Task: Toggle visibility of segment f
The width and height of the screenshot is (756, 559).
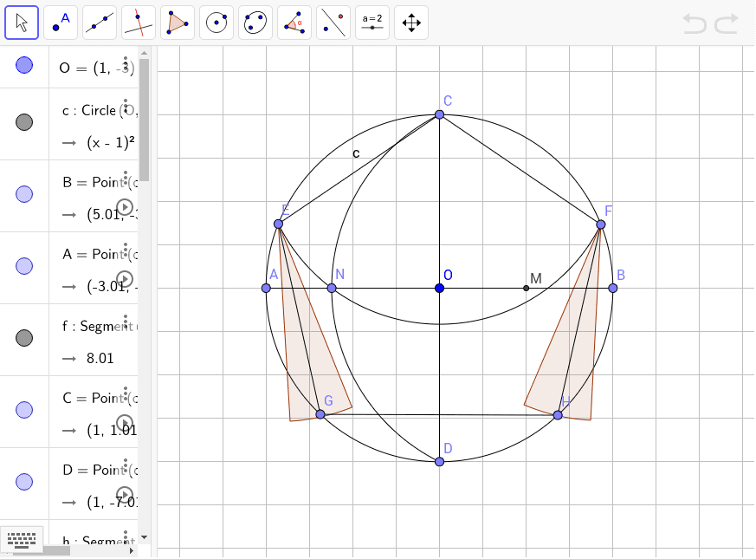Action: (24, 338)
